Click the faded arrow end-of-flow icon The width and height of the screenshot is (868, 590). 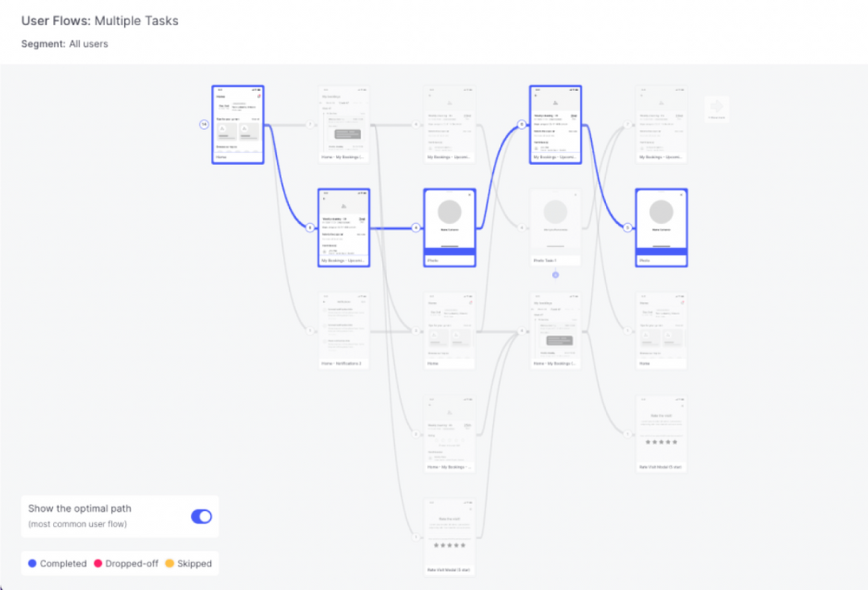point(717,108)
